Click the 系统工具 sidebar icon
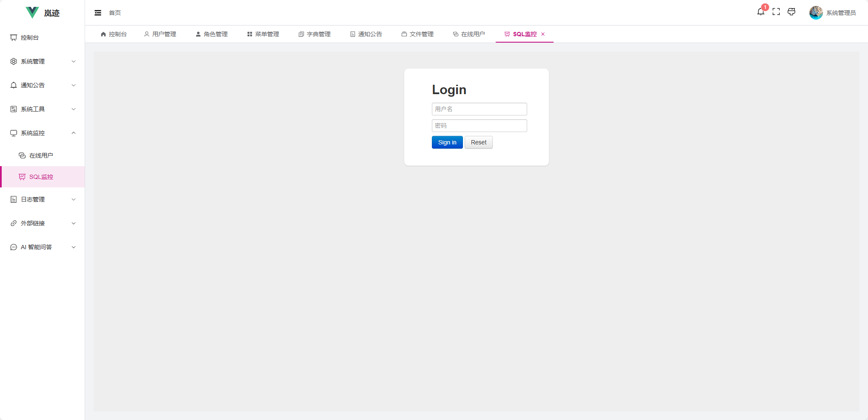This screenshot has width=868, height=420. tap(13, 109)
